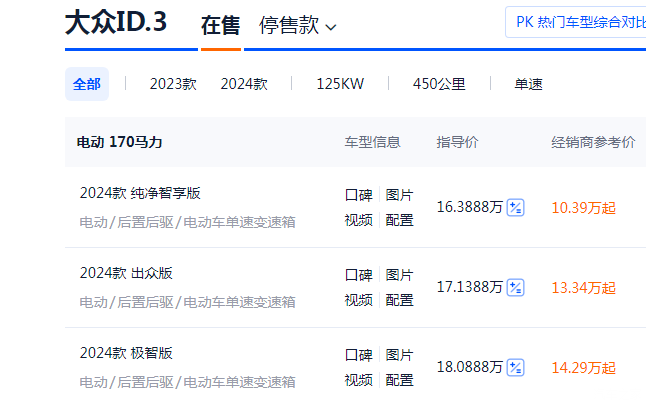Open 视频 for 2024款 出众版
This screenshot has height=405, width=646.
pyautogui.click(x=359, y=300)
